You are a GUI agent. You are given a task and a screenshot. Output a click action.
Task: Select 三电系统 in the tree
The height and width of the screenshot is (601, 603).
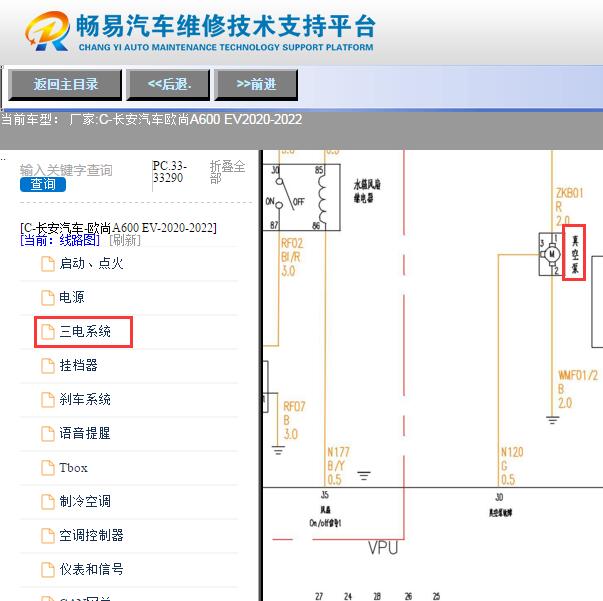(85, 331)
